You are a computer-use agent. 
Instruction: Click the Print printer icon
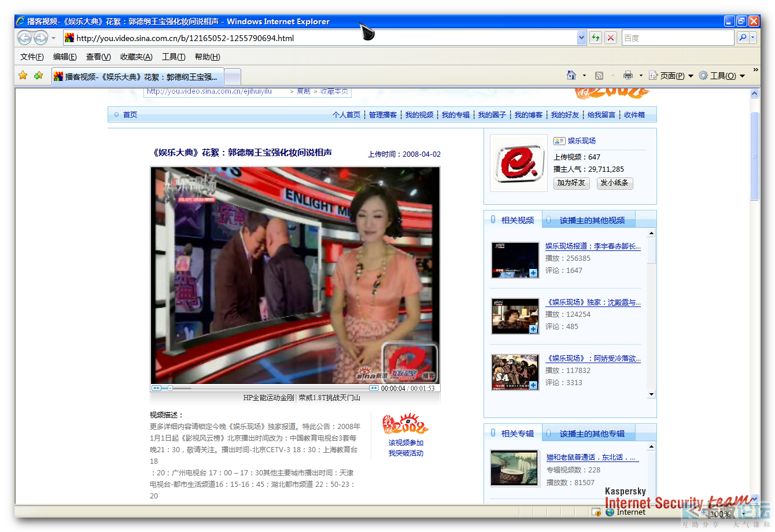[628, 76]
